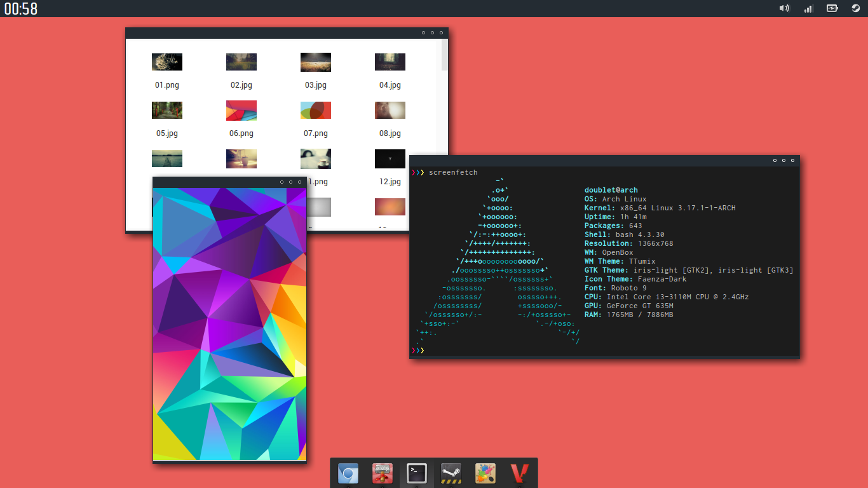The width and height of the screenshot is (868, 488).
Task: Open the battery indicator tray icon
Action: tap(832, 8)
